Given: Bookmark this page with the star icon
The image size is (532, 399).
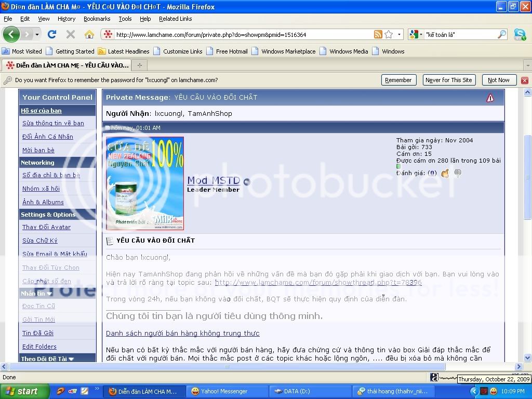Looking at the screenshot, I should click(x=389, y=34).
